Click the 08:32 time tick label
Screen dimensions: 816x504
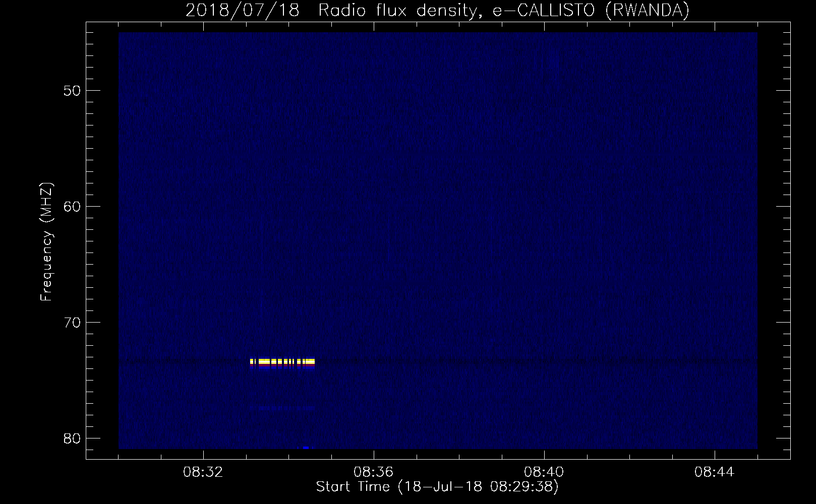click(x=204, y=472)
